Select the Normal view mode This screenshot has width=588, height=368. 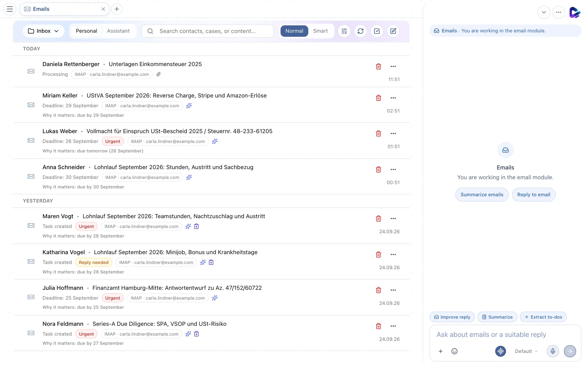coord(294,31)
